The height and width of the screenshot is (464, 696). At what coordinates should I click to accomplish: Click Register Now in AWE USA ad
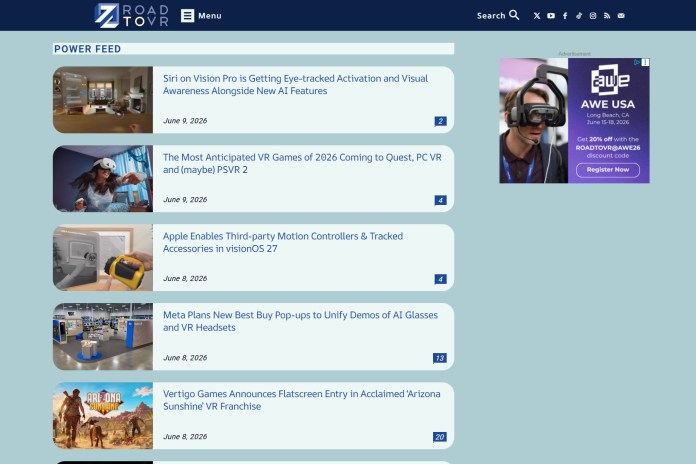coord(608,170)
